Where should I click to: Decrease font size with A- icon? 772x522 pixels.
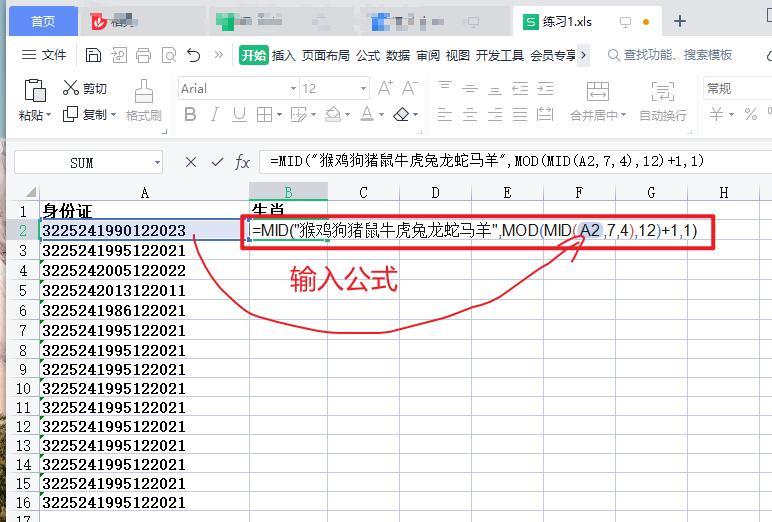(410, 88)
